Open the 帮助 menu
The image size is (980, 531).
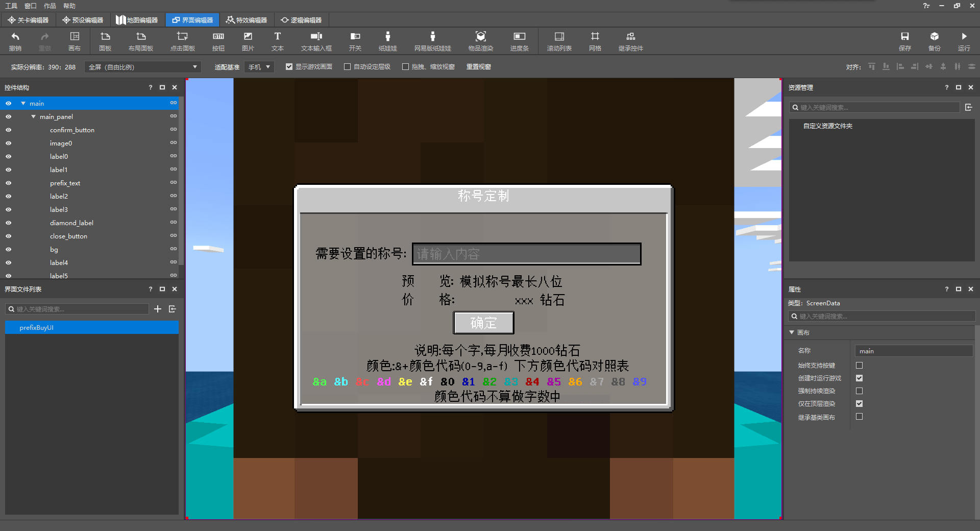pyautogui.click(x=69, y=6)
